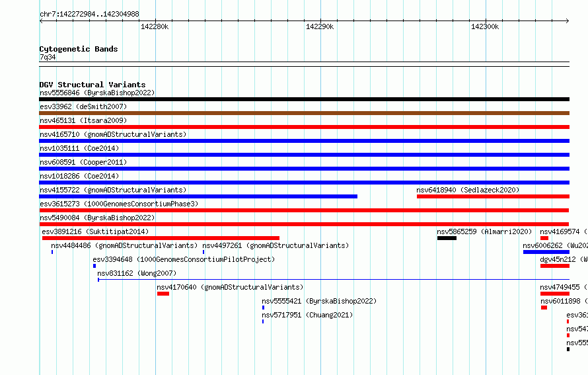Click the 142300k ruler label
The width and height of the screenshot is (588, 375).
pyautogui.click(x=485, y=26)
